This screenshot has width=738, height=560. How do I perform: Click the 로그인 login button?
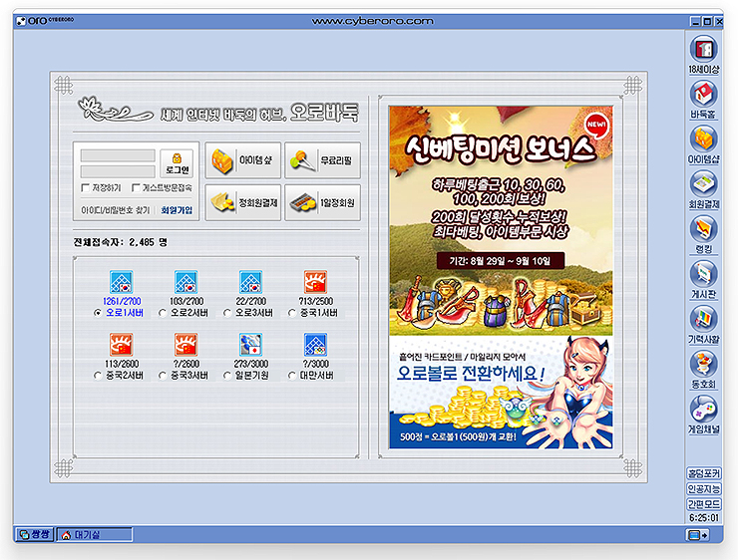click(x=177, y=163)
